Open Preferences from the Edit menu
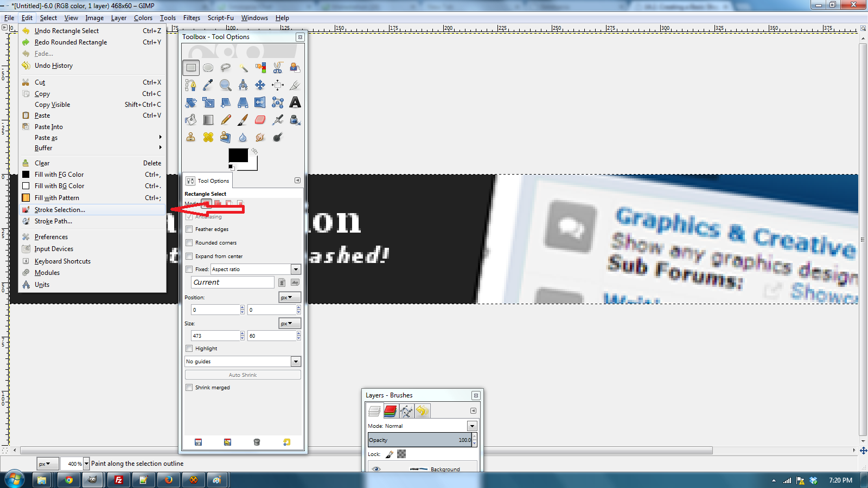Screen dimensions: 868x488 pyautogui.click(x=93, y=237)
